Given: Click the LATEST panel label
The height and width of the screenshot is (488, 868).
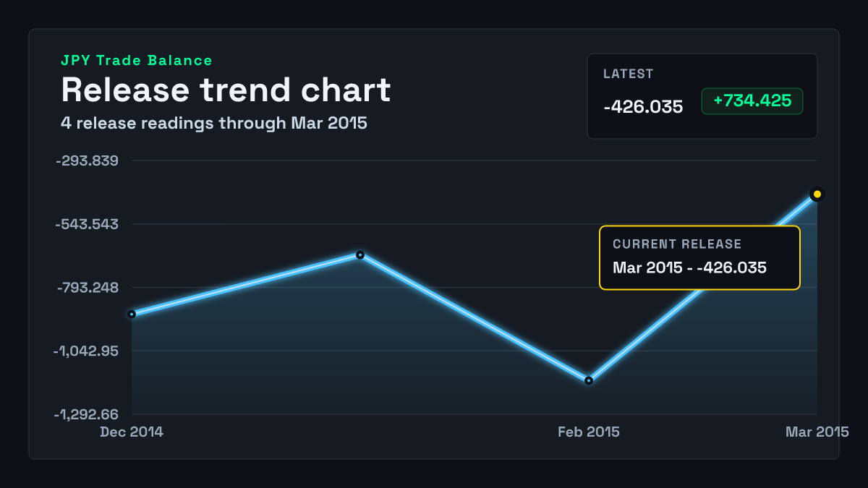Looking at the screenshot, I should (629, 74).
